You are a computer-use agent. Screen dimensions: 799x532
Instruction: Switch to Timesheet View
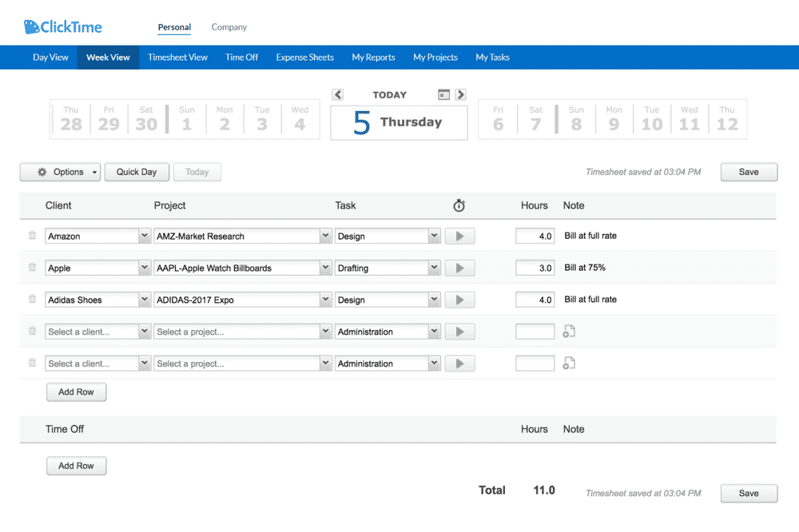(x=177, y=57)
